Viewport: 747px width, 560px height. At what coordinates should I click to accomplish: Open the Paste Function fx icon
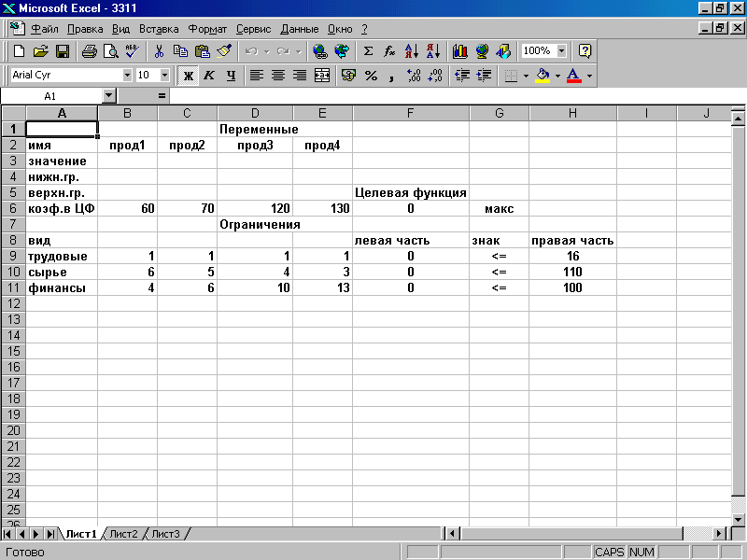[x=389, y=51]
